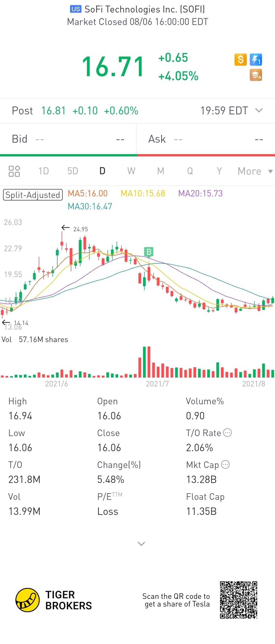This screenshot has height=644, width=275.
Task: Tap the Tiger Brokers logo
Action: pos(53,600)
